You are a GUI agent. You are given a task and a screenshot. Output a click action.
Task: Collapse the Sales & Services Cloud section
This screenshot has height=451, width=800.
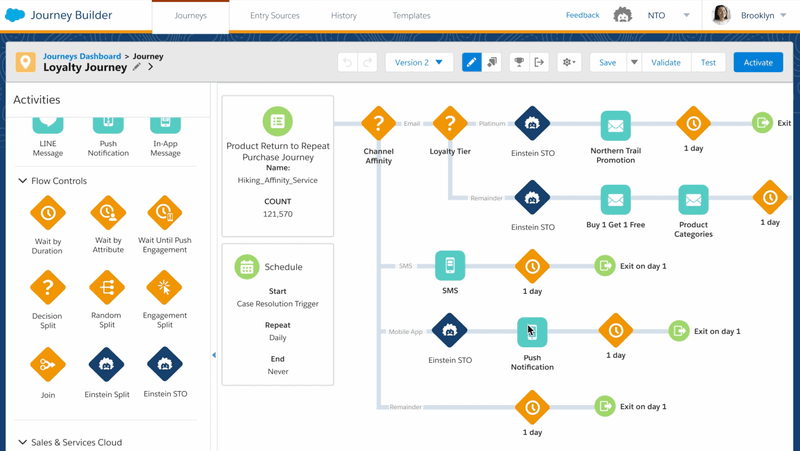coord(22,442)
